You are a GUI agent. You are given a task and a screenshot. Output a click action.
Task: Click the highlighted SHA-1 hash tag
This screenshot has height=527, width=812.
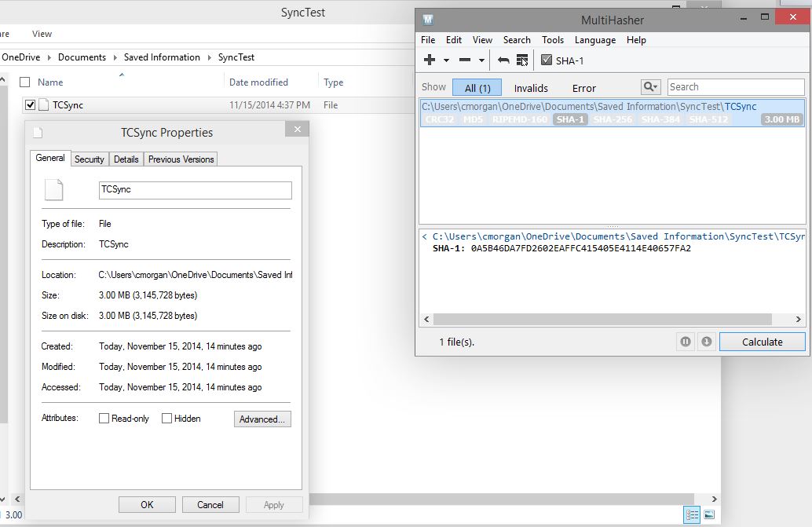pos(570,119)
